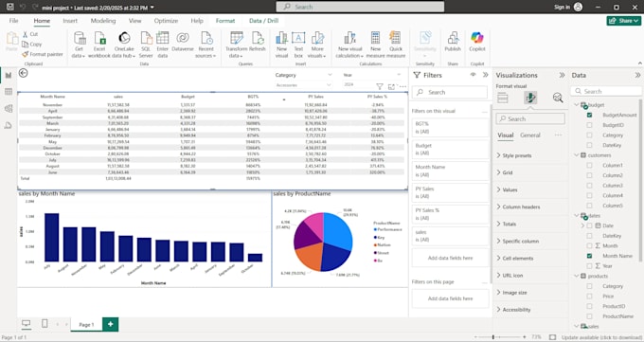Select the Dataverse source
Screen dimensions: 644x342
pos(183,42)
